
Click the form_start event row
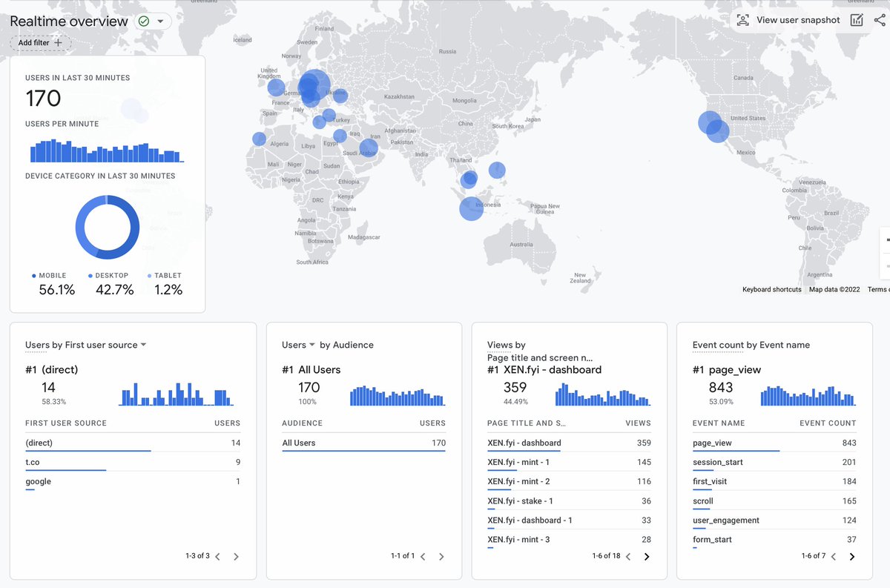(x=774, y=539)
